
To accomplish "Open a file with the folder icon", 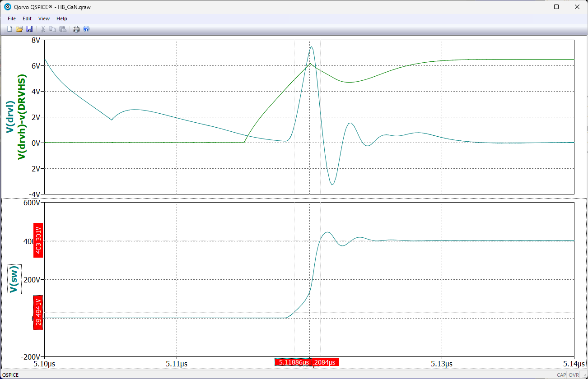I will point(19,29).
